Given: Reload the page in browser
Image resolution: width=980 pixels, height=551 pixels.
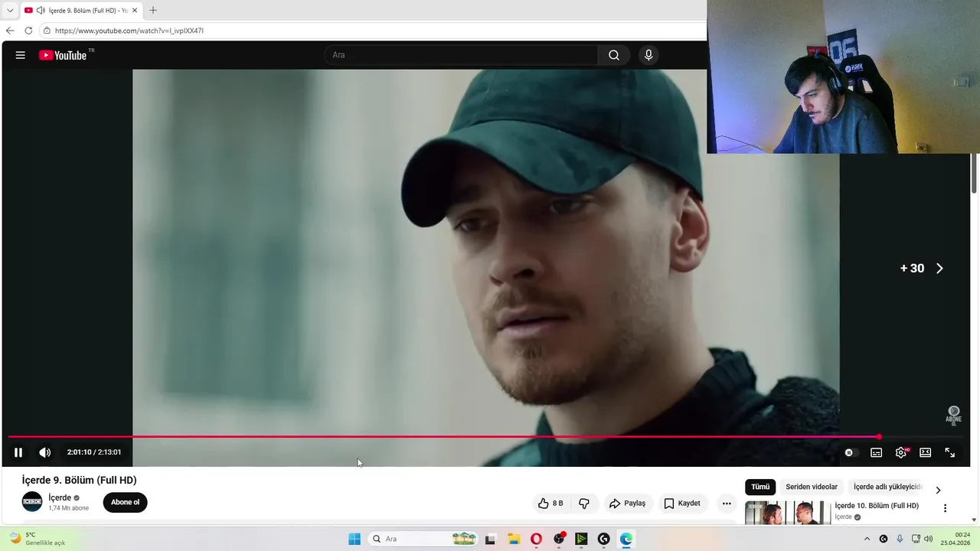Looking at the screenshot, I should (x=28, y=31).
